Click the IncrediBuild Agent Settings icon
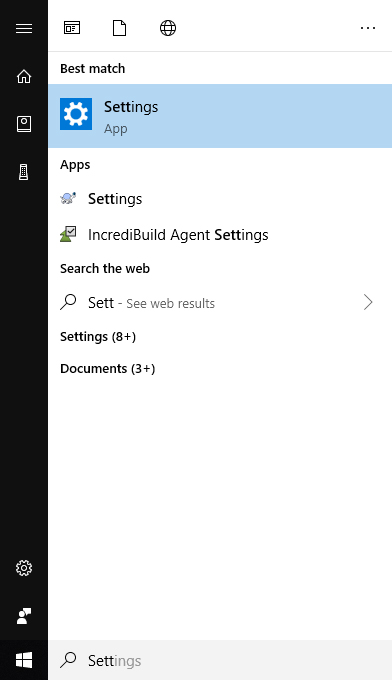392x680 pixels. click(68, 234)
